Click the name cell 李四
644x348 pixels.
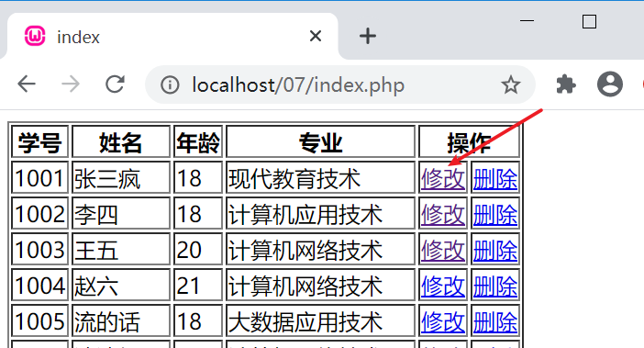(x=121, y=214)
